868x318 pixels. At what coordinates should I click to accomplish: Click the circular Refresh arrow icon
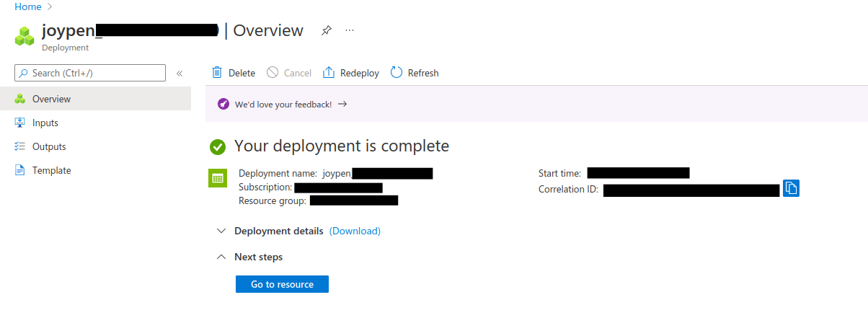(x=397, y=72)
